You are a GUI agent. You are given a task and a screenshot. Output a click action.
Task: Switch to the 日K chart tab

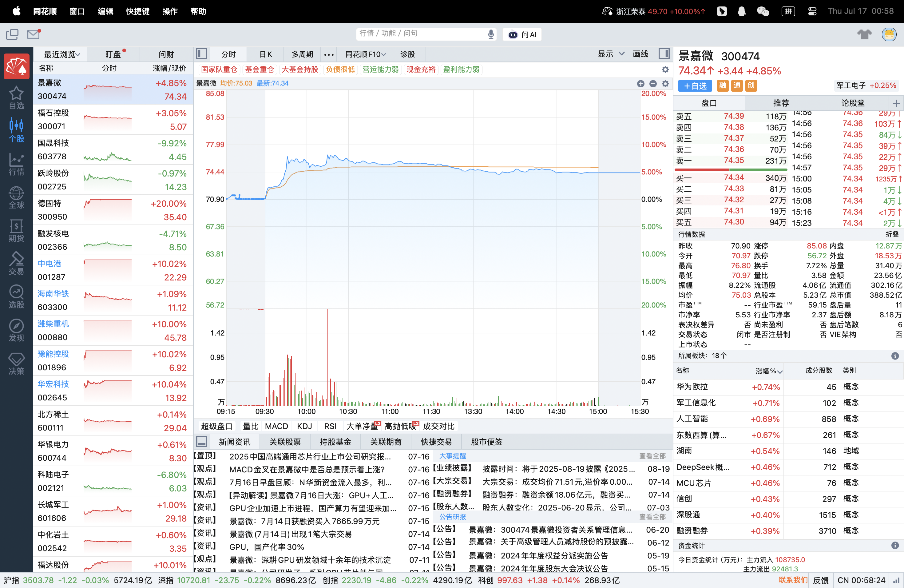pos(265,54)
